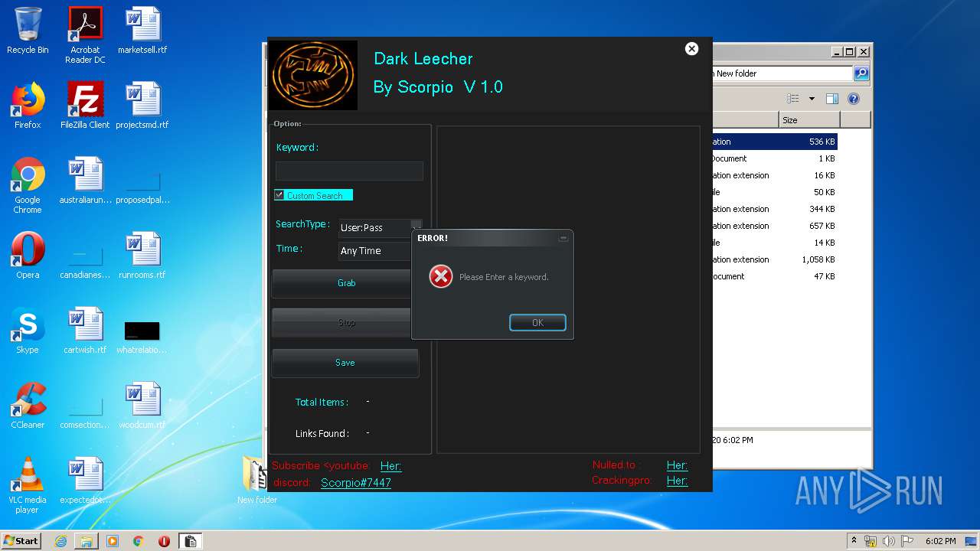
Task: Click the Action Center flag icon
Action: [x=906, y=541]
